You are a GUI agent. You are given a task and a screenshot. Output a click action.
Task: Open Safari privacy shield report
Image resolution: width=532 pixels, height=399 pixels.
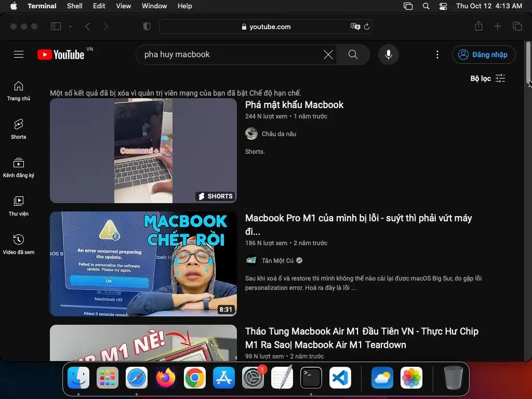pyautogui.click(x=147, y=26)
